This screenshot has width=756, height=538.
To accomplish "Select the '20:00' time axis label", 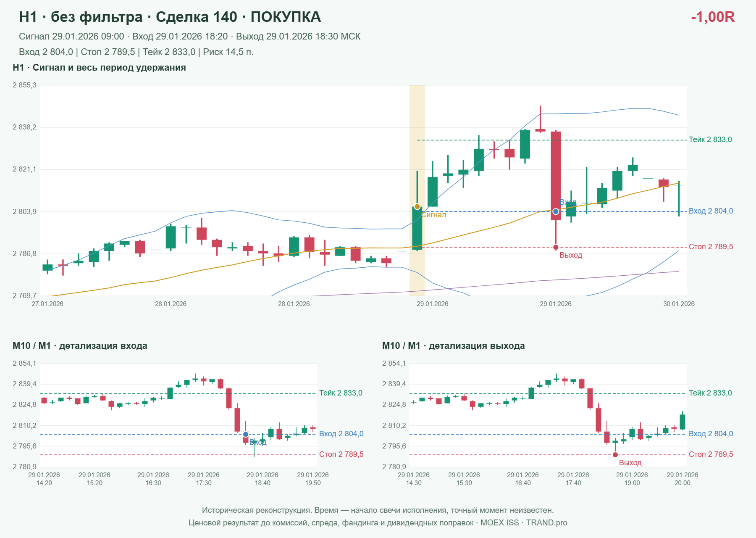I will (x=682, y=483).
